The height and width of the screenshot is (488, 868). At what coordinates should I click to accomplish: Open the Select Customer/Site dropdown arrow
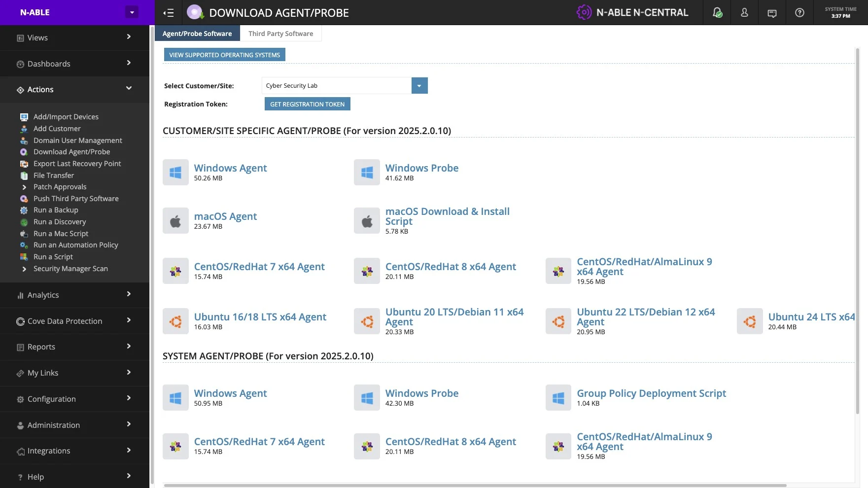click(419, 85)
